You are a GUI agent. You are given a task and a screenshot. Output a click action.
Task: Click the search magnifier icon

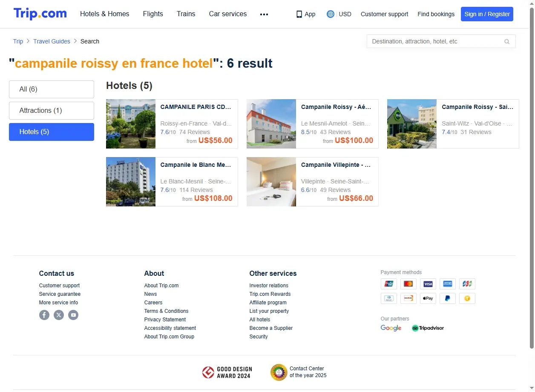507,41
